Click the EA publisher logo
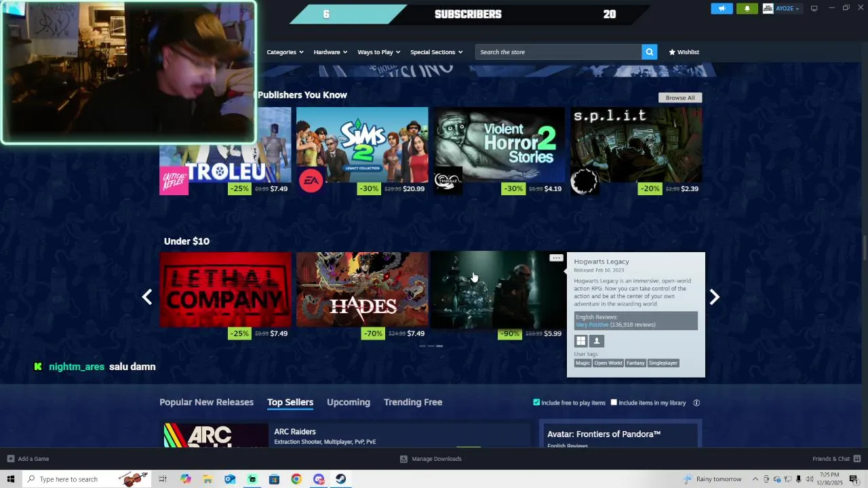This screenshot has width=868, height=488. pos(311,180)
